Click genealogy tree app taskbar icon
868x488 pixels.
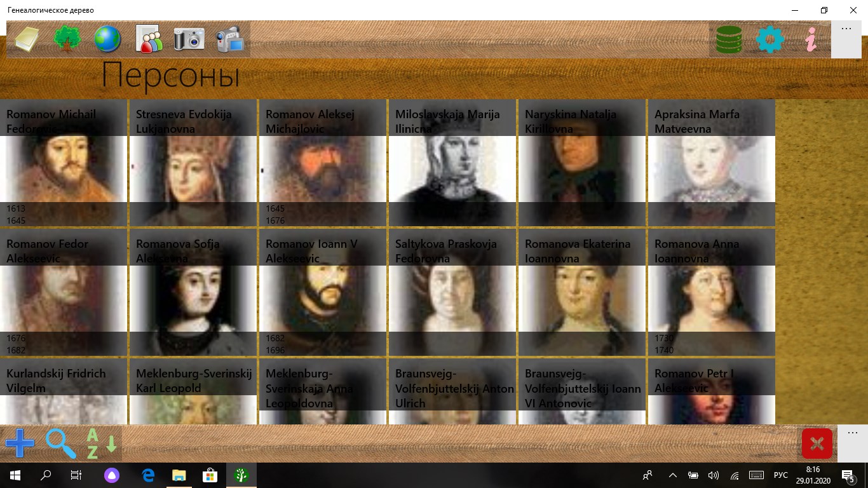click(241, 475)
